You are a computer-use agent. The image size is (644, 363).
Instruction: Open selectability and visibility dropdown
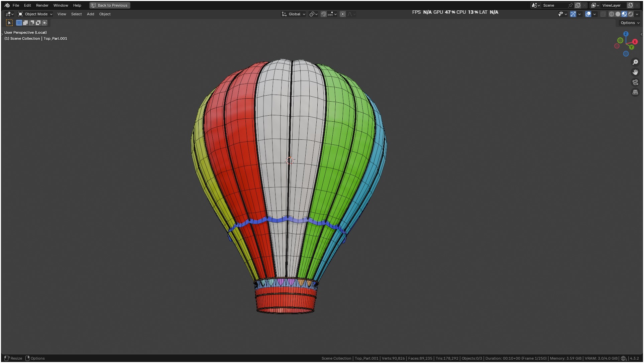click(562, 14)
